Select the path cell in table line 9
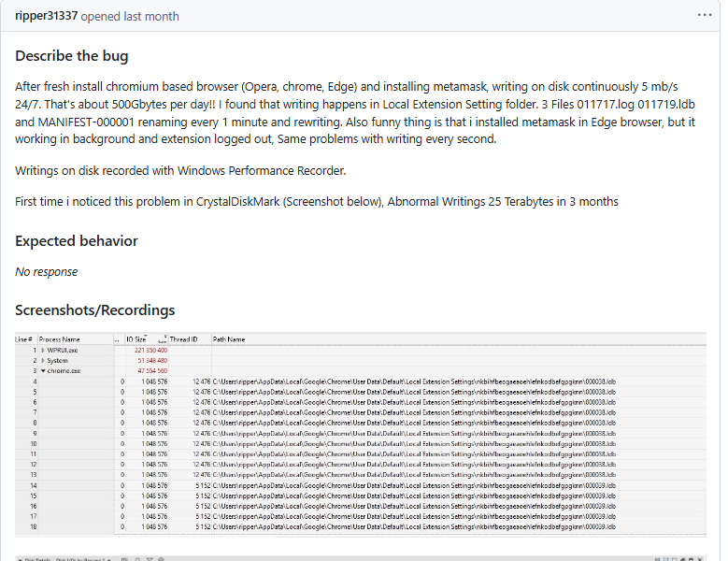Viewport: 728px width, 561px height. pyautogui.click(x=414, y=433)
